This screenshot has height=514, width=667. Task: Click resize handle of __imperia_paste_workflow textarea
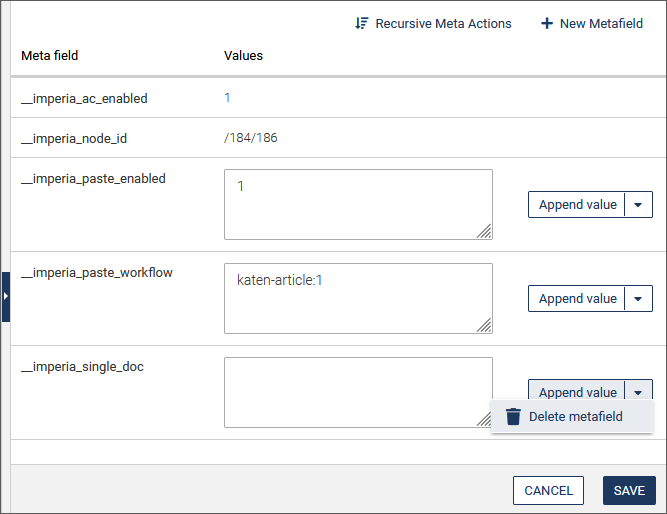tap(485, 326)
